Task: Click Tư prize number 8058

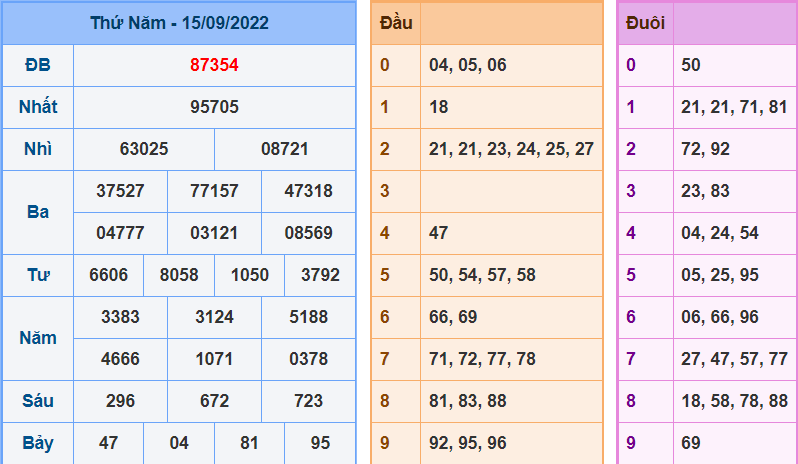Action: point(179,275)
